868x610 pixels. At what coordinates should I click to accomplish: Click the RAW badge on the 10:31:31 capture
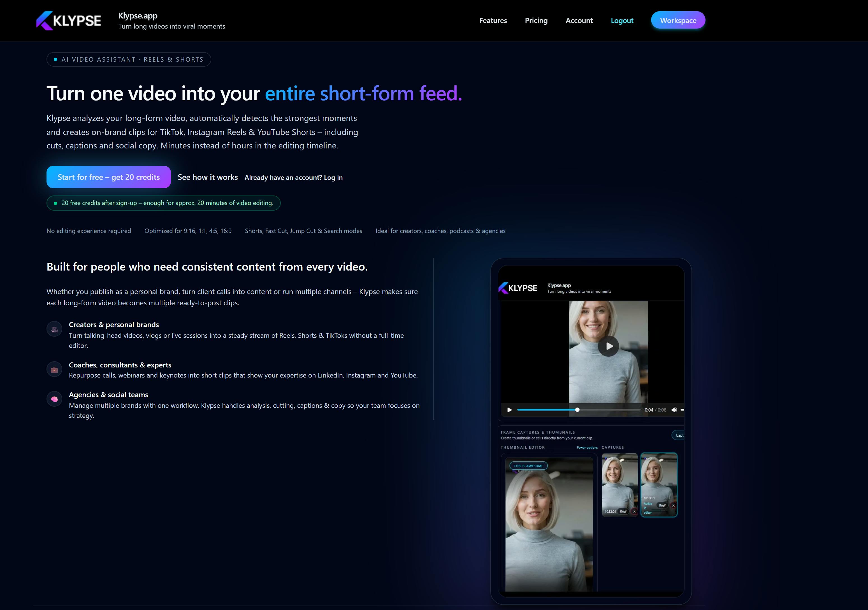coord(662,505)
